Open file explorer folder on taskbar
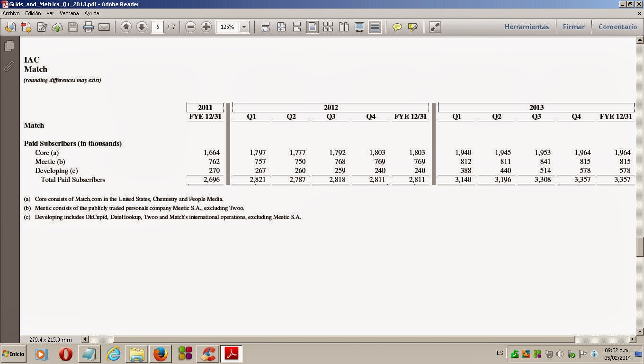The width and height of the screenshot is (644, 364). pyautogui.click(x=137, y=354)
